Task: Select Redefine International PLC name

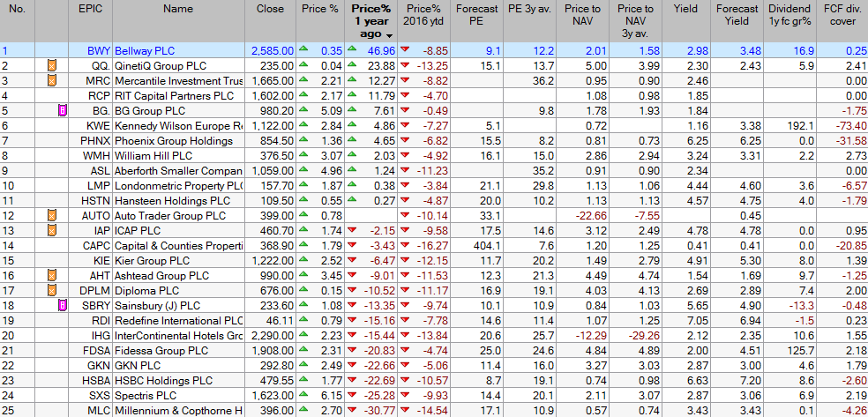Action: pyautogui.click(x=178, y=320)
